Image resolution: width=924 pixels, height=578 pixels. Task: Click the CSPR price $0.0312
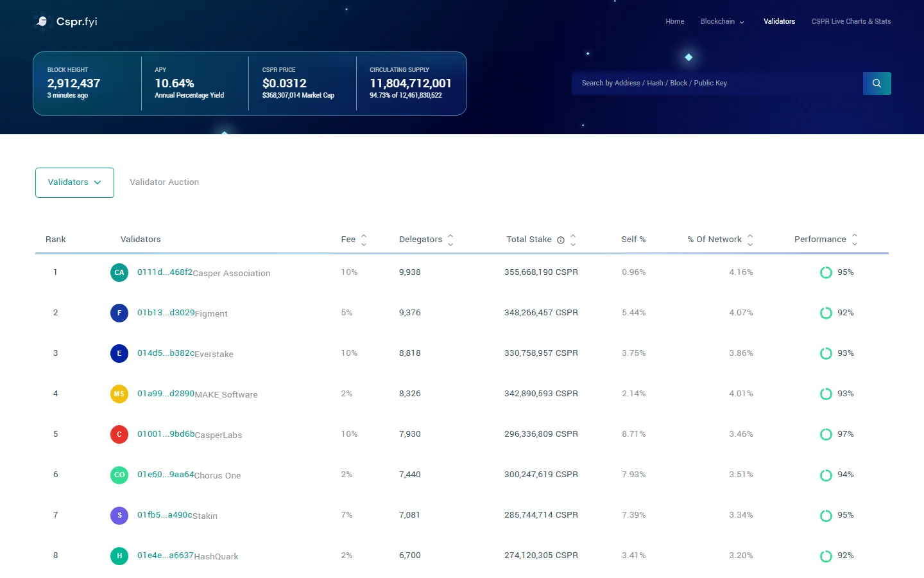point(284,83)
